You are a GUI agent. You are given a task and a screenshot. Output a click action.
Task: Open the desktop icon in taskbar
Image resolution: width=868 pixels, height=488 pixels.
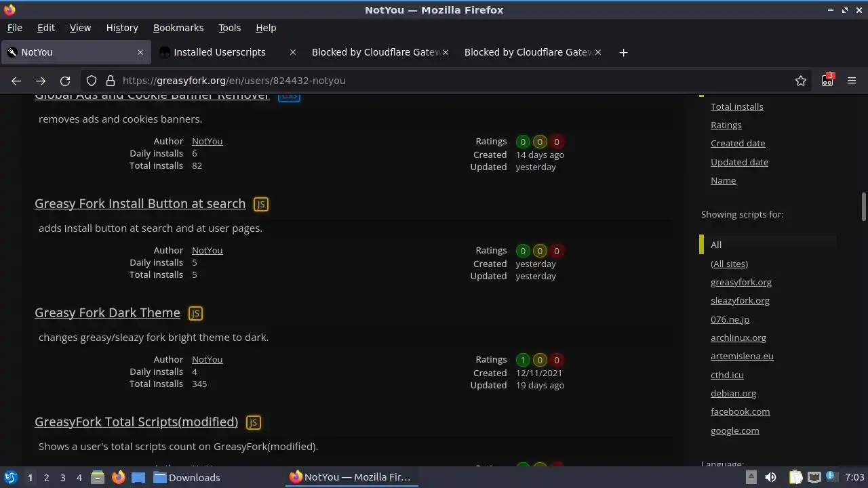[138, 477]
